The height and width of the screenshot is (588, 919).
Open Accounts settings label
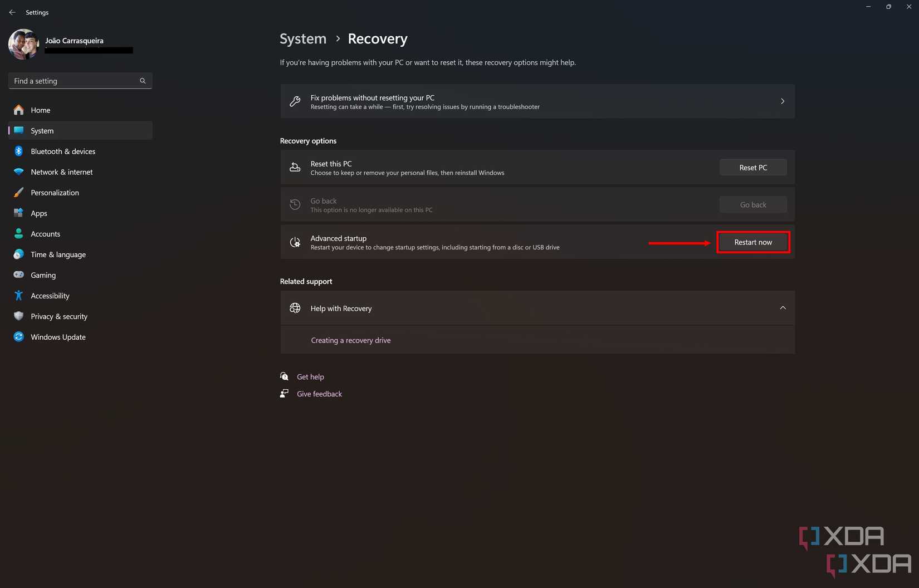(46, 234)
